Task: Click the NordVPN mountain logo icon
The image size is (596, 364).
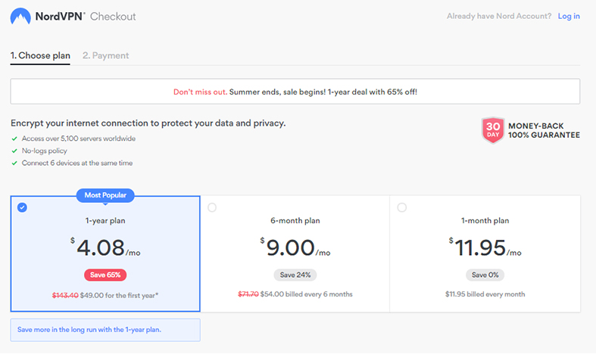Action: click(20, 17)
